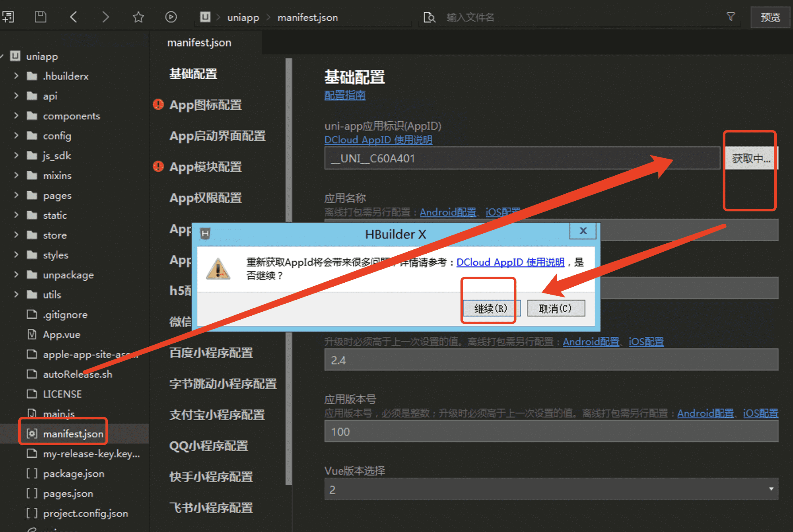Click the package.json bracket icon

tap(32, 474)
